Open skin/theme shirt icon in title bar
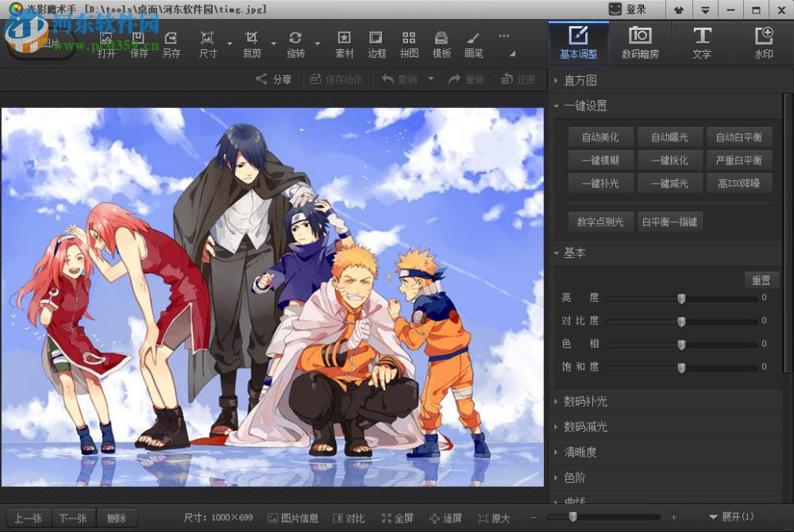This screenshot has height=532, width=794. coord(679,10)
